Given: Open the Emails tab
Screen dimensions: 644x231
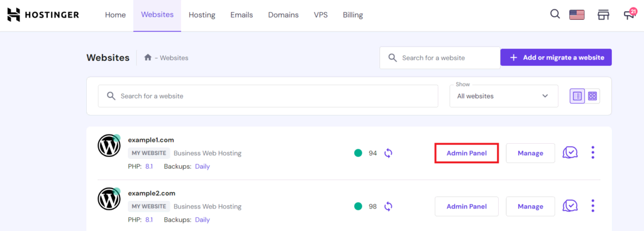Looking at the screenshot, I should 241,15.
